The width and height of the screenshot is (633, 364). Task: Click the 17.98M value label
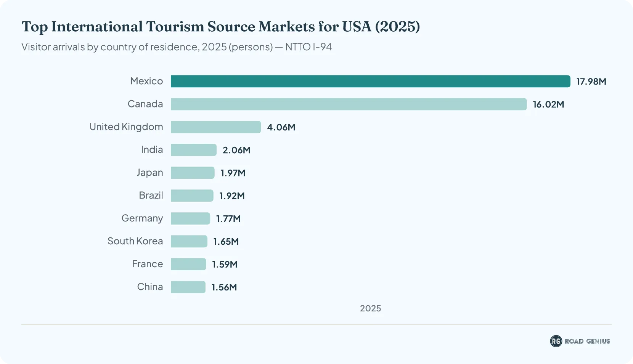pos(591,82)
